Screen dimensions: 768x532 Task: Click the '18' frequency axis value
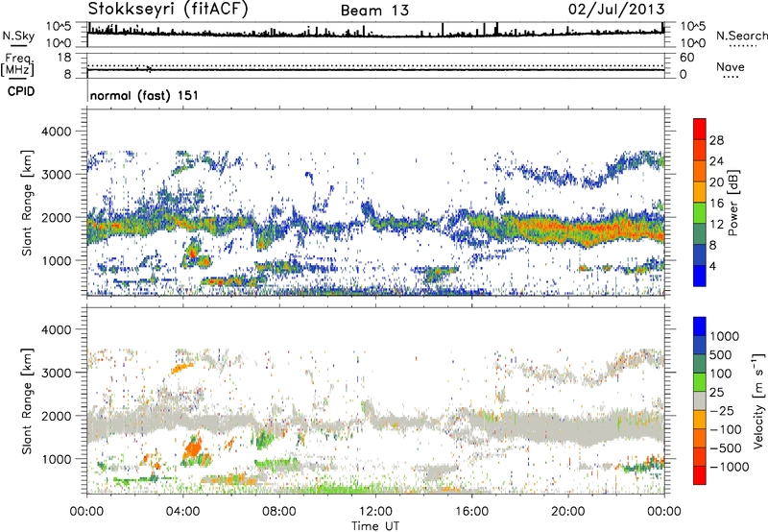(64, 58)
